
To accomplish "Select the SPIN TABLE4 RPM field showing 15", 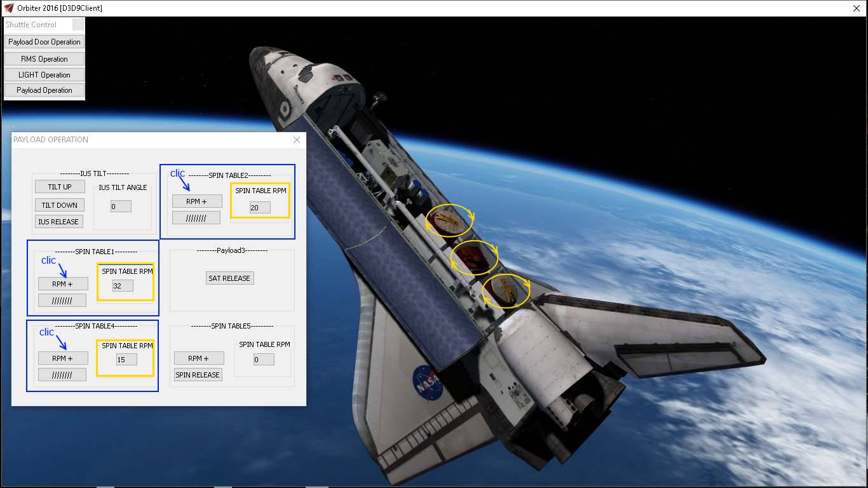I will pyautogui.click(x=126, y=360).
